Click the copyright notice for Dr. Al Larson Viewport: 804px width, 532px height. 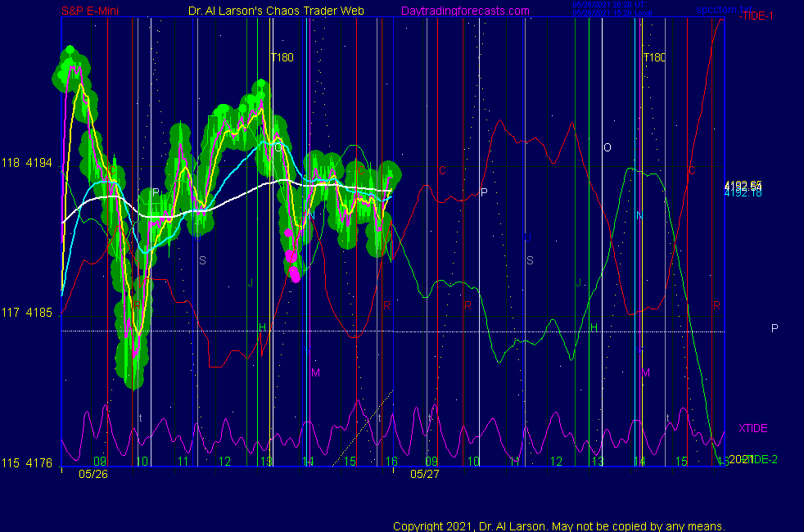(559, 525)
